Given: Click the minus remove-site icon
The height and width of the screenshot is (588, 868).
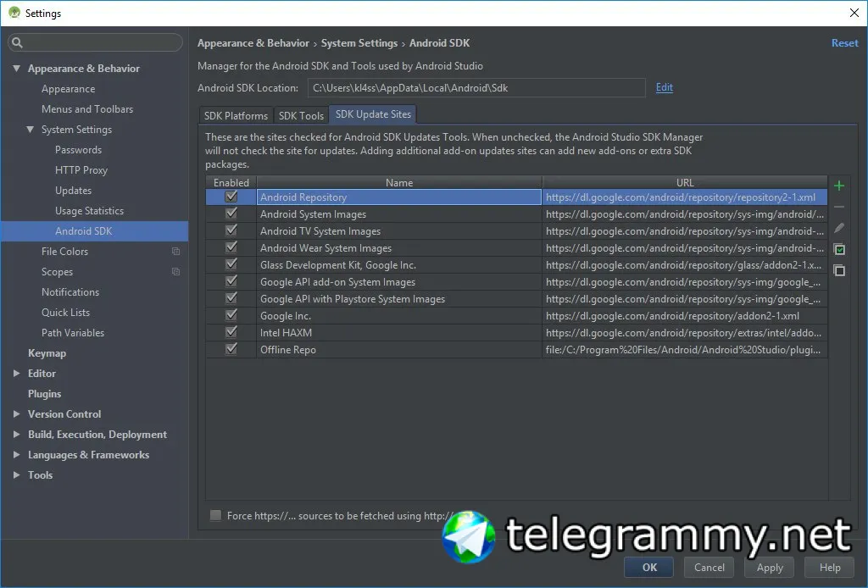Looking at the screenshot, I should pos(839,207).
